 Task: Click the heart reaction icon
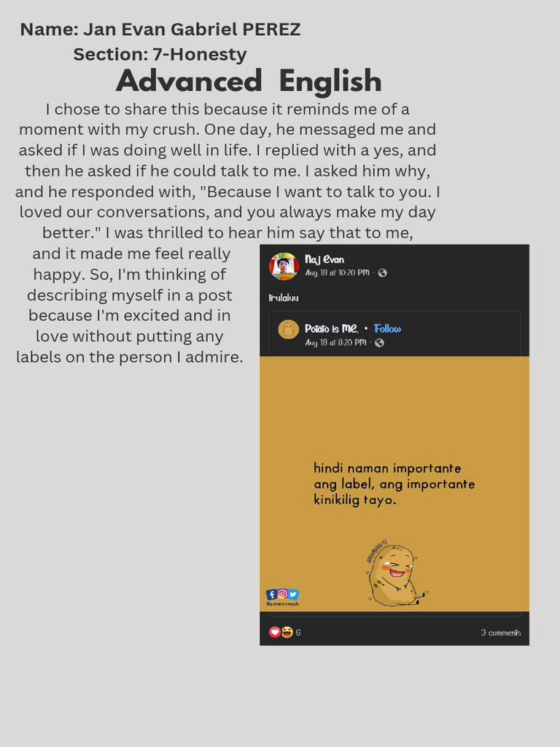(x=275, y=632)
